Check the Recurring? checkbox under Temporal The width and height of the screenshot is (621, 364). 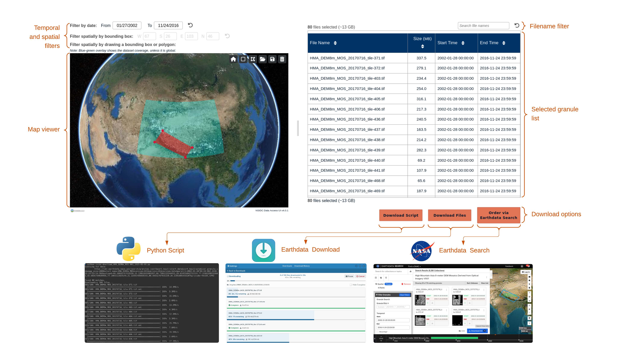(x=377, y=332)
